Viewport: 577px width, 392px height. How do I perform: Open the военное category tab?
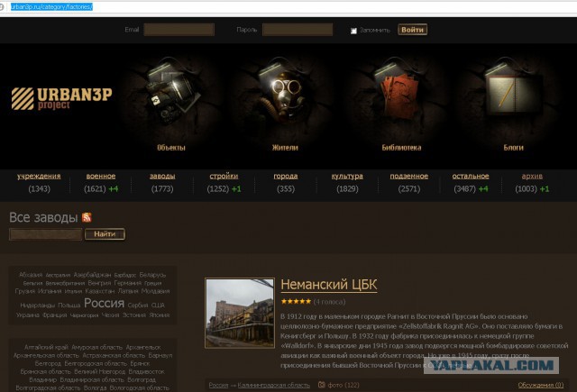(101, 176)
